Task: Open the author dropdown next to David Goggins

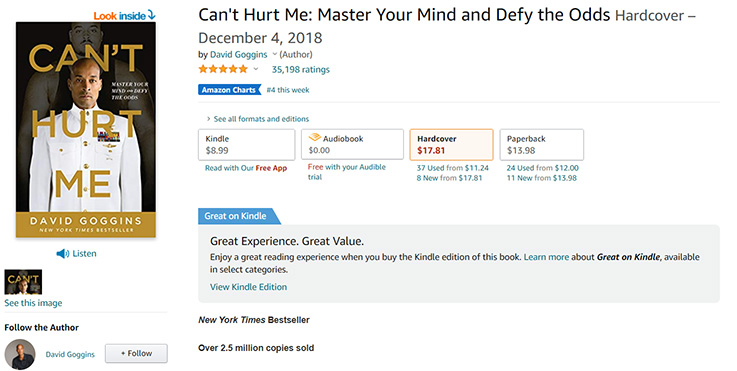Action: (x=274, y=55)
